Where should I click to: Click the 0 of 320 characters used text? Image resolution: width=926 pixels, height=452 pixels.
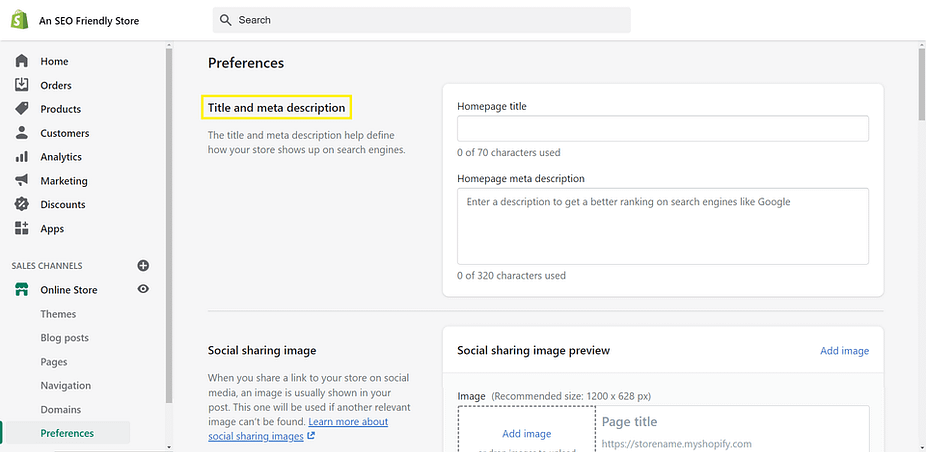(511, 275)
